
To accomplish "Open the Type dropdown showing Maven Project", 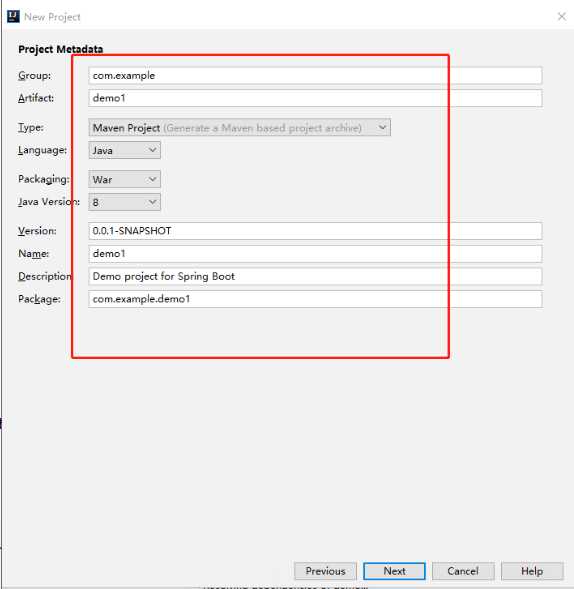I will [240, 128].
